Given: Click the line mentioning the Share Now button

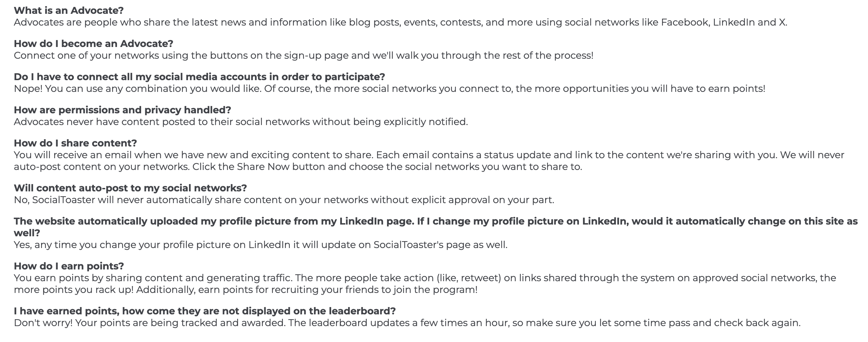Looking at the screenshot, I should coord(297,167).
